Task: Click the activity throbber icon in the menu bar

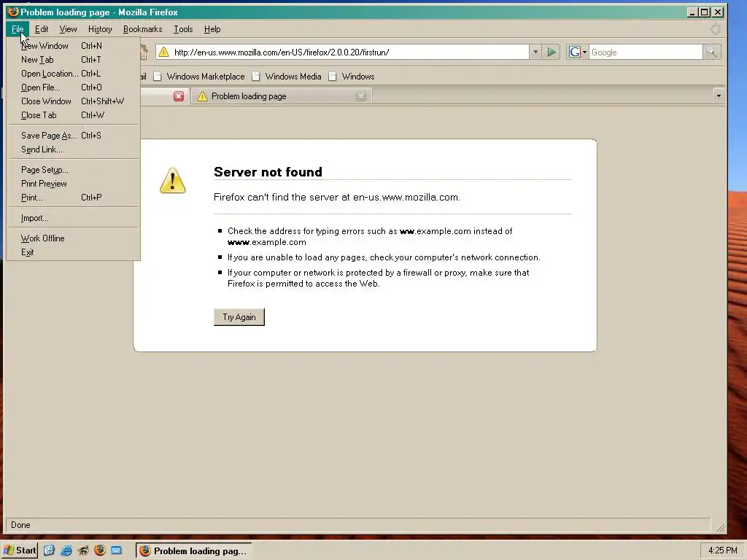Action: [x=715, y=29]
